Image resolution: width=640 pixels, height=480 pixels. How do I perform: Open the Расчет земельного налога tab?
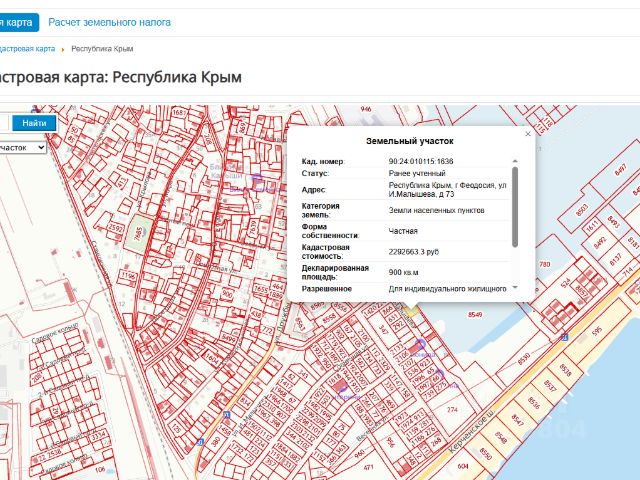point(109,22)
